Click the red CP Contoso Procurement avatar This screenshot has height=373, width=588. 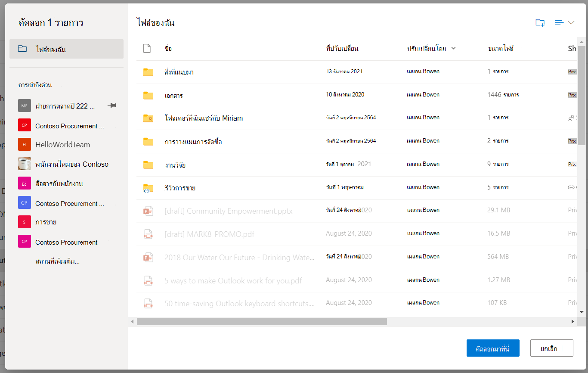[x=25, y=126]
